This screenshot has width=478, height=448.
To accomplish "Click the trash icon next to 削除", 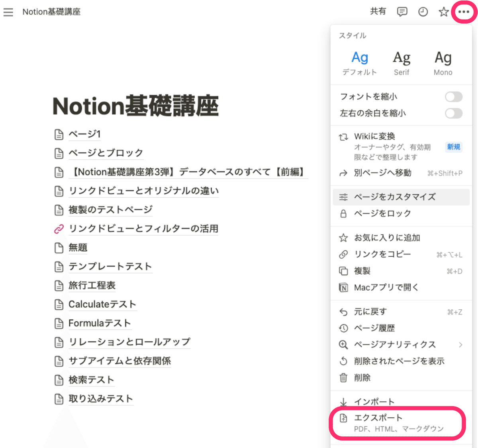I will pos(343,377).
